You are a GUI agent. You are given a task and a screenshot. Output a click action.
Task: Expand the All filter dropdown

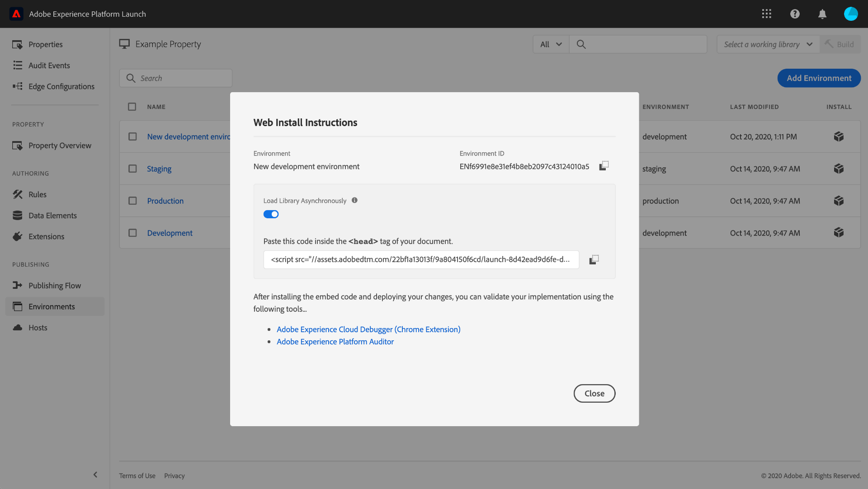(x=551, y=44)
